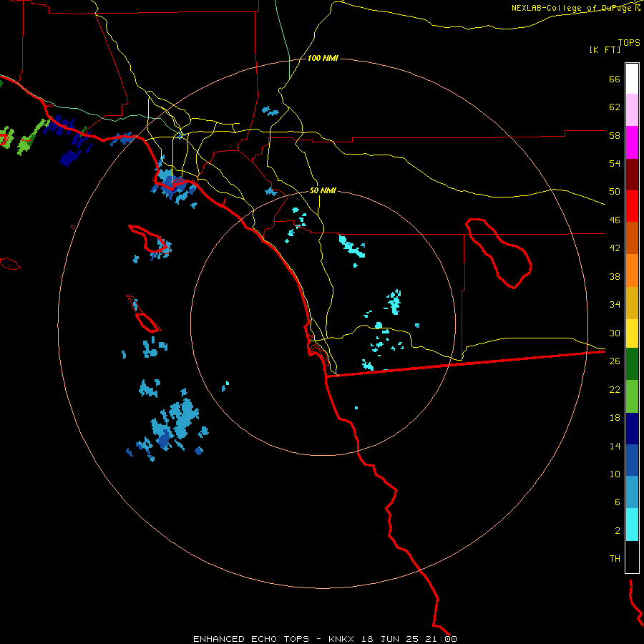Click the legend value '2'
The width and height of the screenshot is (644, 644).
click(x=618, y=531)
